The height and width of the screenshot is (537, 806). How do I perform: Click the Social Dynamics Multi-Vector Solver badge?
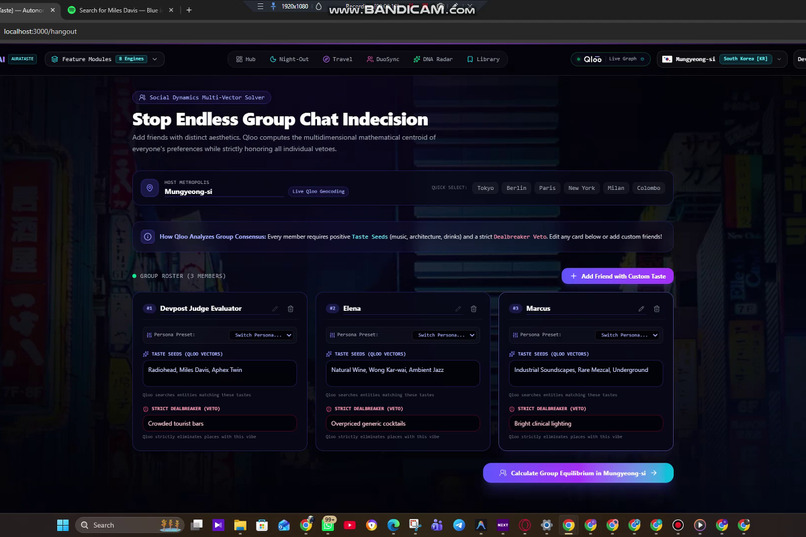coord(202,97)
